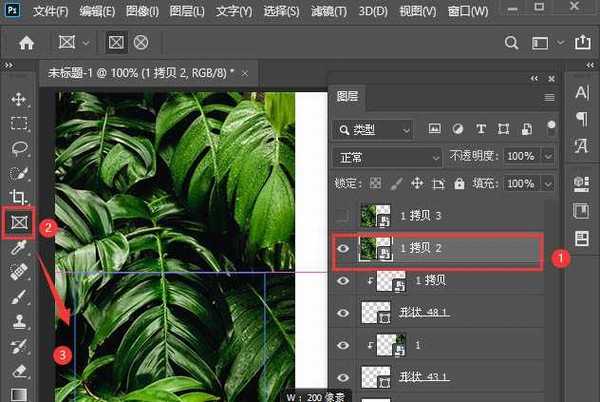Hide the 1 拷贝 2 layer
The image size is (600, 402).
click(x=343, y=250)
